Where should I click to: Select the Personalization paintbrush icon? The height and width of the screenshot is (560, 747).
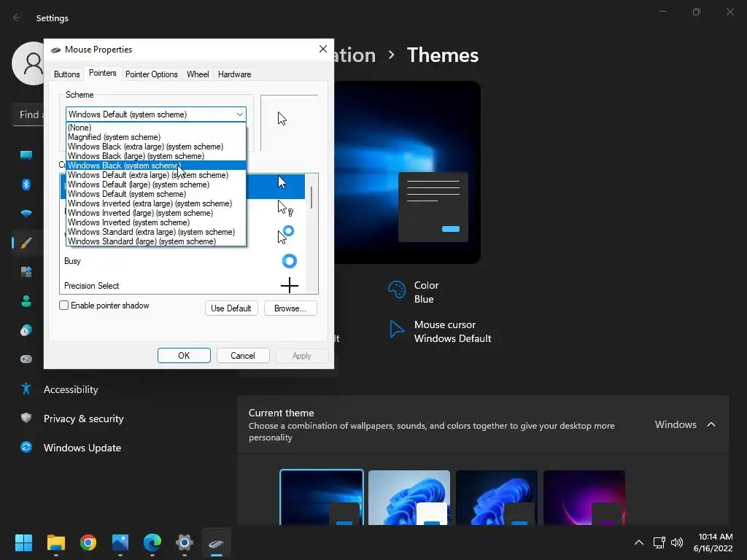[x=26, y=243]
